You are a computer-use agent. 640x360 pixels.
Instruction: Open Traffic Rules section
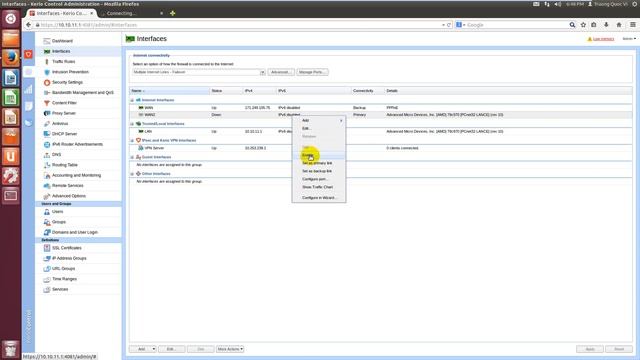click(63, 62)
